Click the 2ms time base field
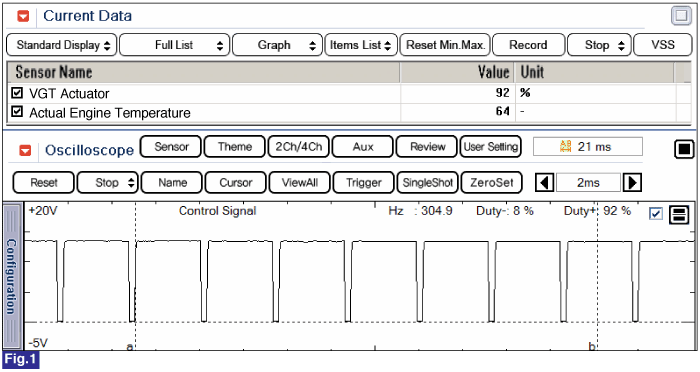The height and width of the screenshot is (372, 700). click(588, 182)
